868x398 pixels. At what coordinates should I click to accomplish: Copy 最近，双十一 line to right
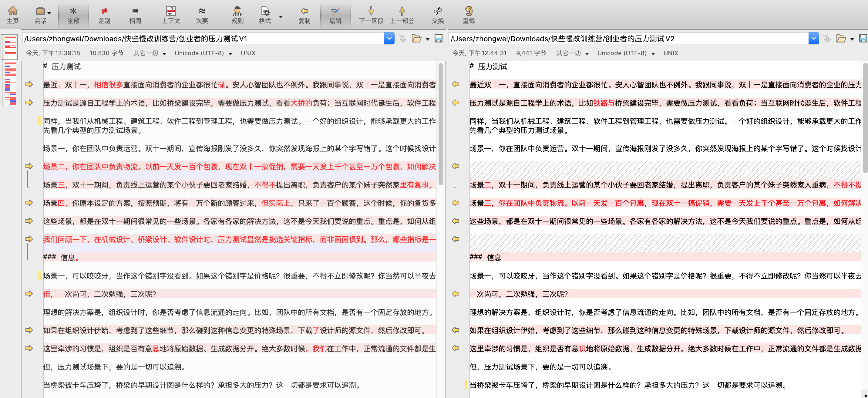click(29, 85)
